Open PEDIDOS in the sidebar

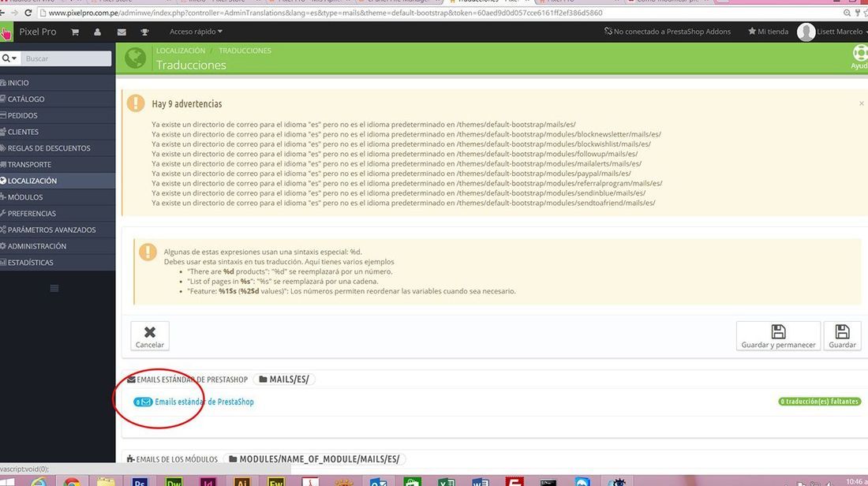click(x=58, y=115)
